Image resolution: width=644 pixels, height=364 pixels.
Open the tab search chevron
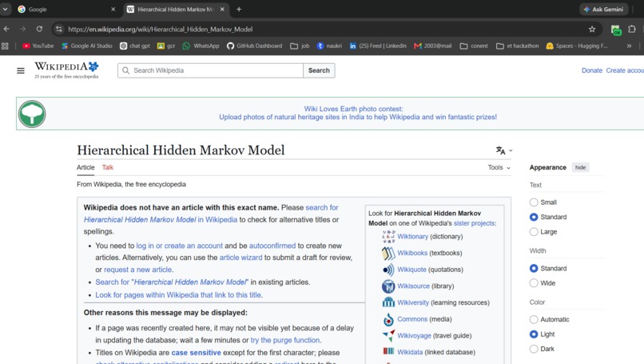(x=5, y=9)
